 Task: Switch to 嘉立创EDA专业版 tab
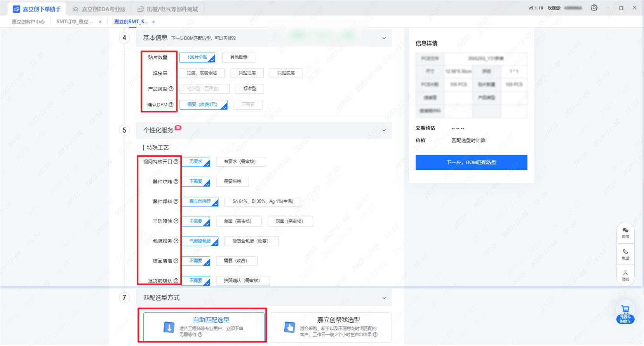coord(99,9)
